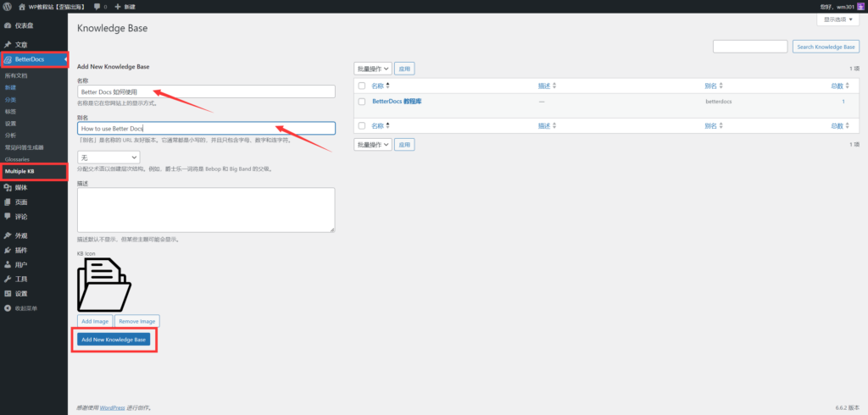
Task: Sort by 描述 arrows in table header
Action: (554, 86)
